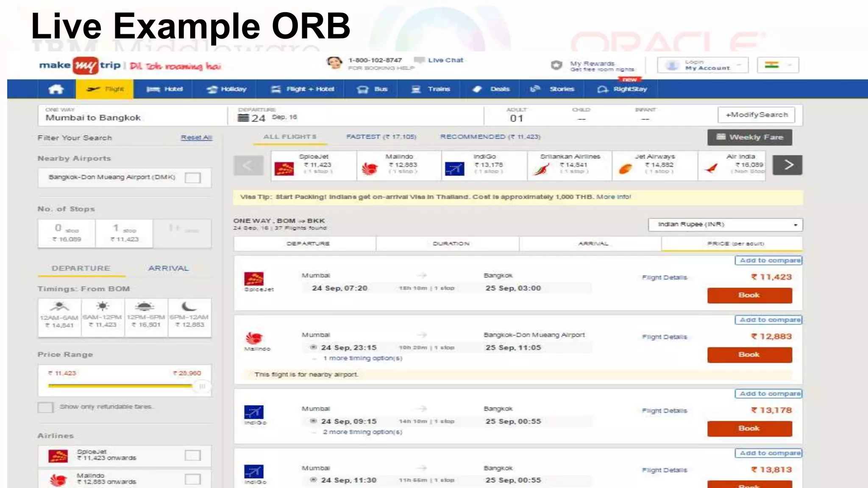Click Malindo logo on 12,883 flight
The image size is (868, 488).
(254, 338)
